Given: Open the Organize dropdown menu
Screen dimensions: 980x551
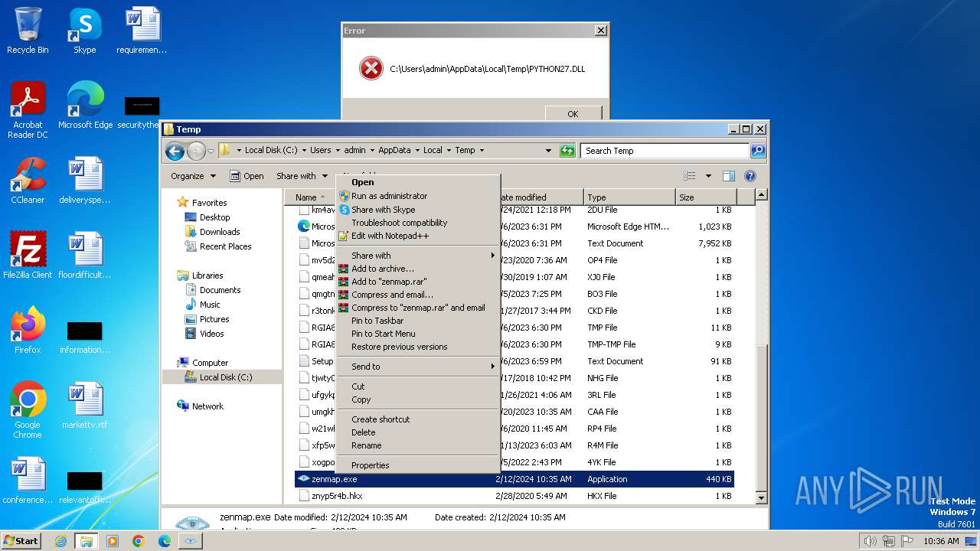Looking at the screenshot, I should click(193, 176).
